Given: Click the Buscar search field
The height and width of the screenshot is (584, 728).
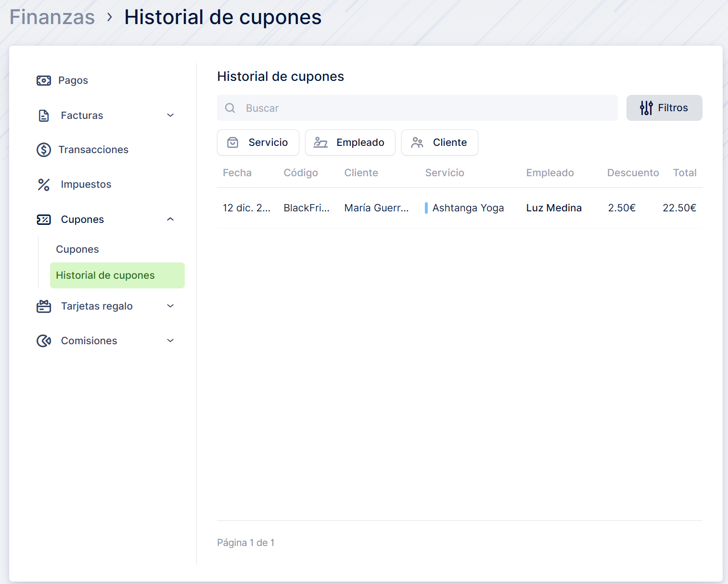Looking at the screenshot, I should (x=423, y=108).
